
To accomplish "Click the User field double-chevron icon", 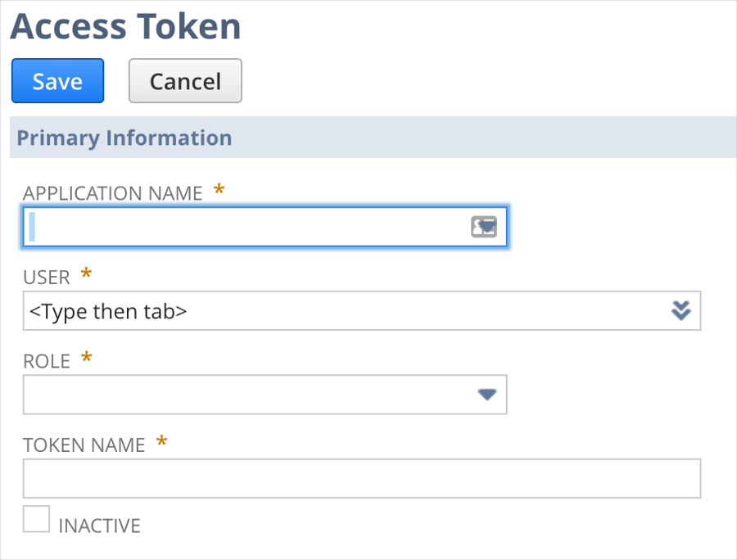I will [x=681, y=310].
